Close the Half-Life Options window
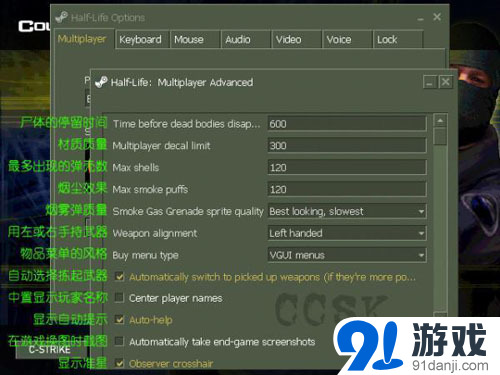The image size is (500, 375). pyautogui.click(x=437, y=17)
